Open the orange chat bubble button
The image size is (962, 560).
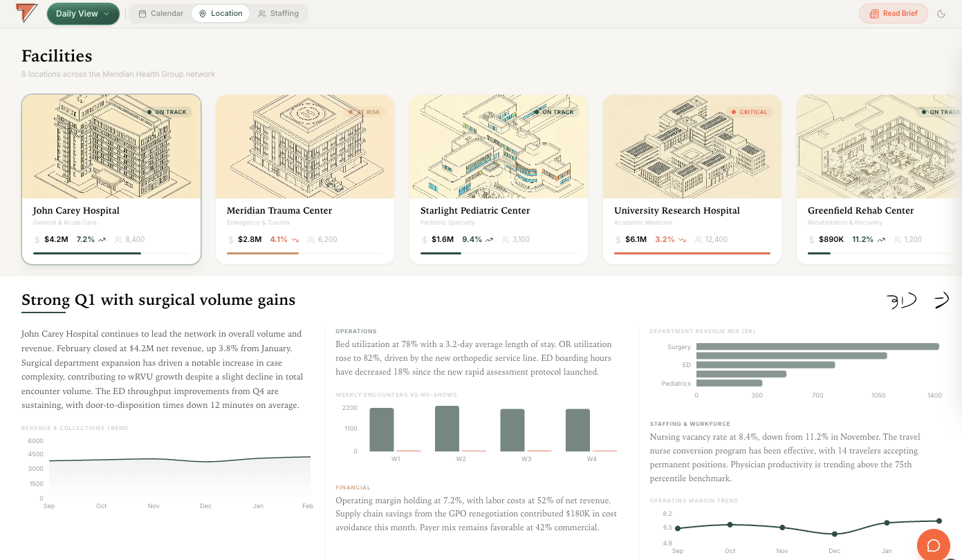click(933, 545)
